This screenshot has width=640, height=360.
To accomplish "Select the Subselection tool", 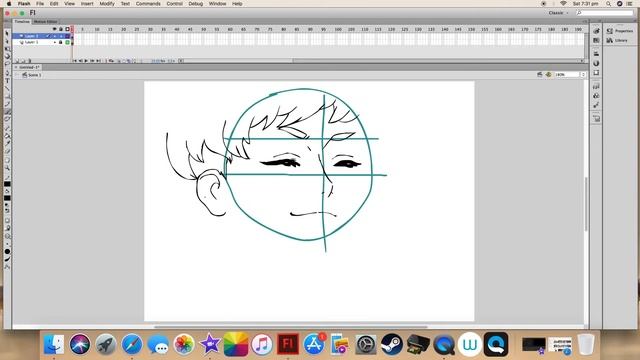I will [7, 41].
